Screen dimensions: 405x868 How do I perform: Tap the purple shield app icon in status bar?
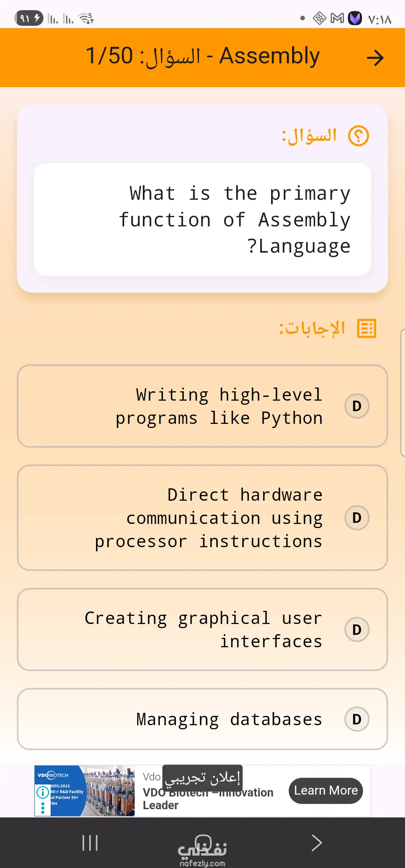coord(355,18)
